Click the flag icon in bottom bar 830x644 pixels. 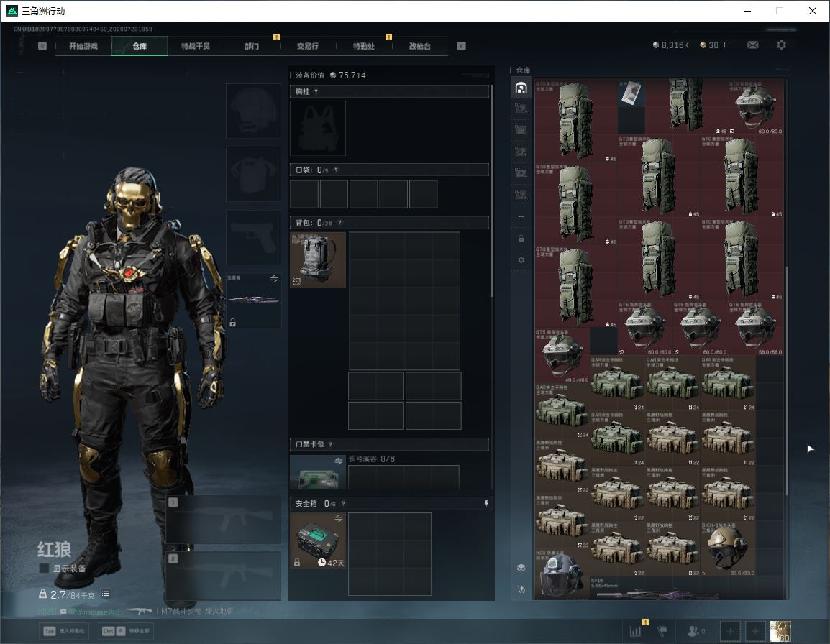click(x=662, y=631)
